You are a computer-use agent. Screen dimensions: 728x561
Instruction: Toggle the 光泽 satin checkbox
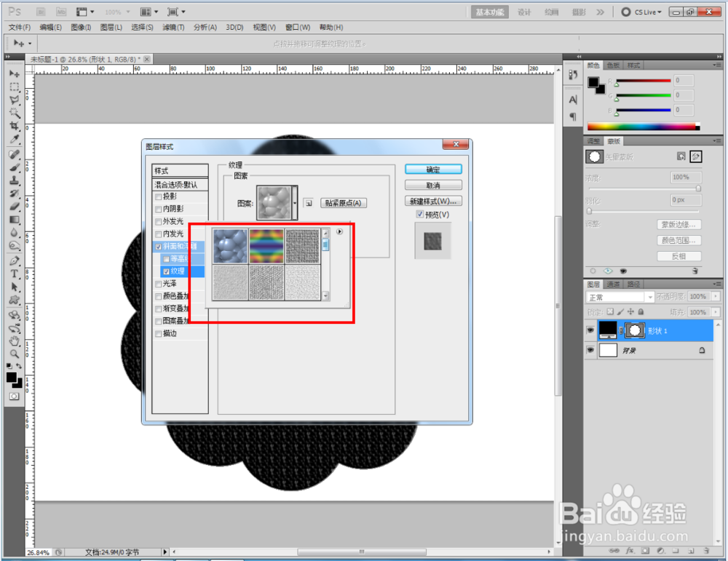point(158,284)
